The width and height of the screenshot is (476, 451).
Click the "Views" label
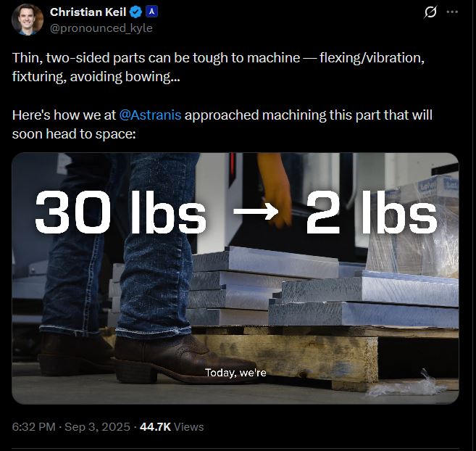(189, 426)
